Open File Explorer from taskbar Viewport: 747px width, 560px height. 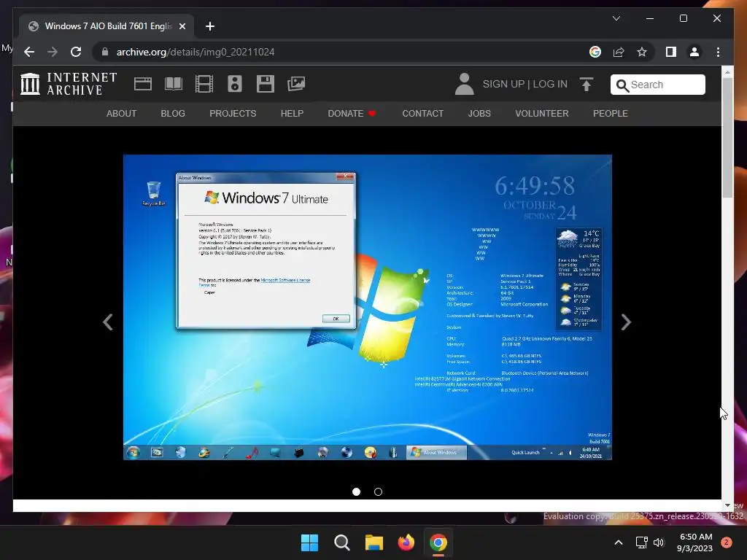point(374,542)
